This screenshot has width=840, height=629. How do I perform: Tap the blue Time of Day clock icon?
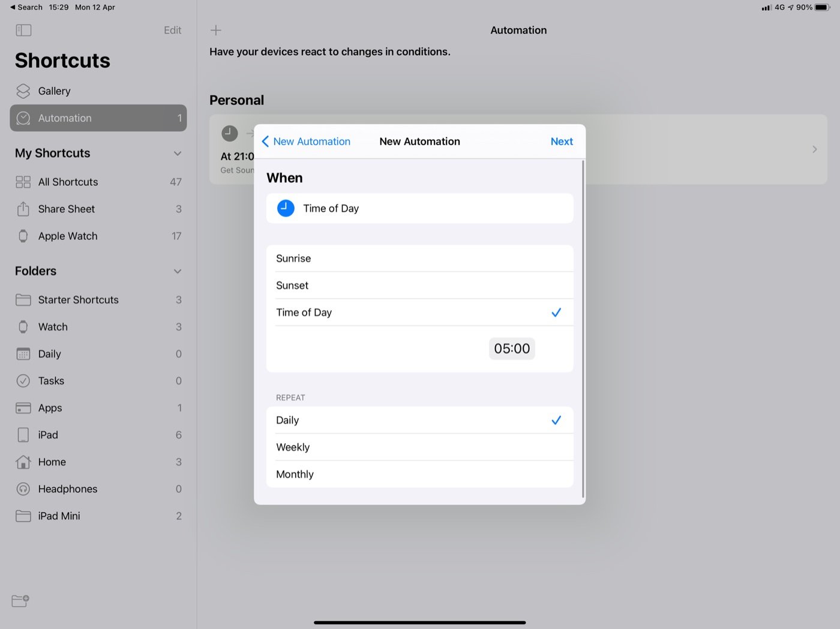[x=286, y=208]
